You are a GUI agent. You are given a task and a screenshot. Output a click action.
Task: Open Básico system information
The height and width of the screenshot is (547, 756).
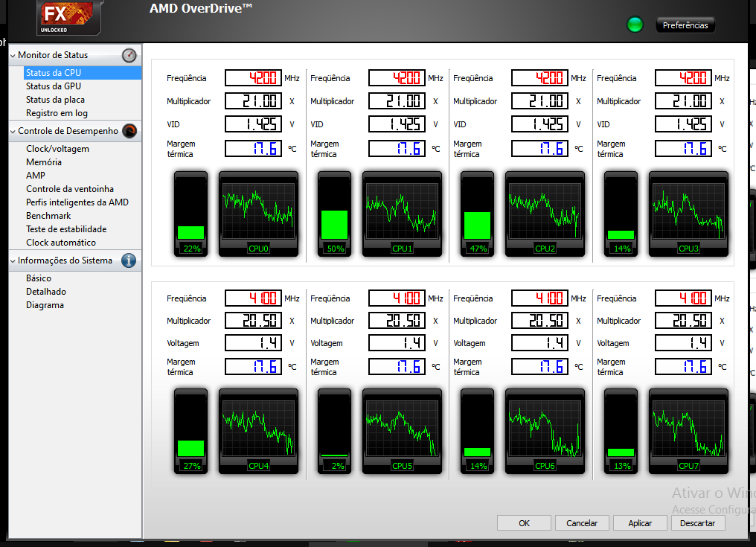39,278
